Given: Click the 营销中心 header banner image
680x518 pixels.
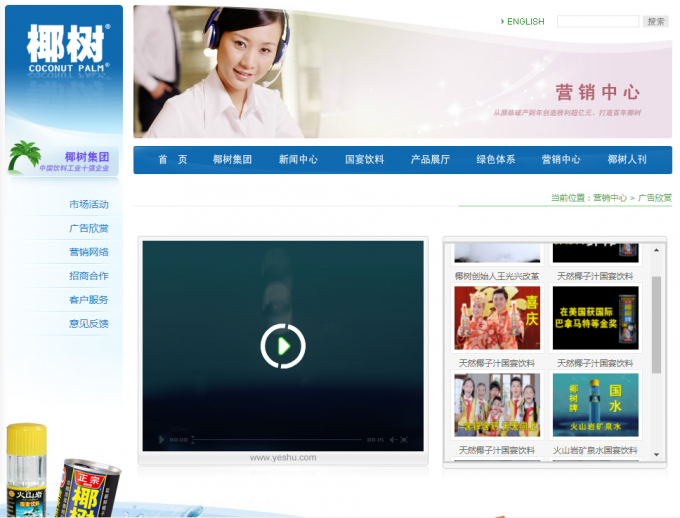Looking at the screenshot, I should 402,72.
